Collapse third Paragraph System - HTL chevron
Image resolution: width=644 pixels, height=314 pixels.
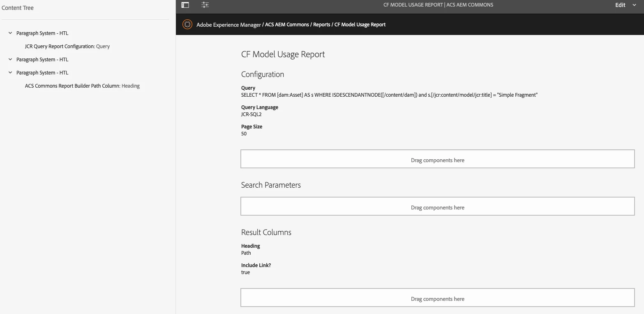10,72
